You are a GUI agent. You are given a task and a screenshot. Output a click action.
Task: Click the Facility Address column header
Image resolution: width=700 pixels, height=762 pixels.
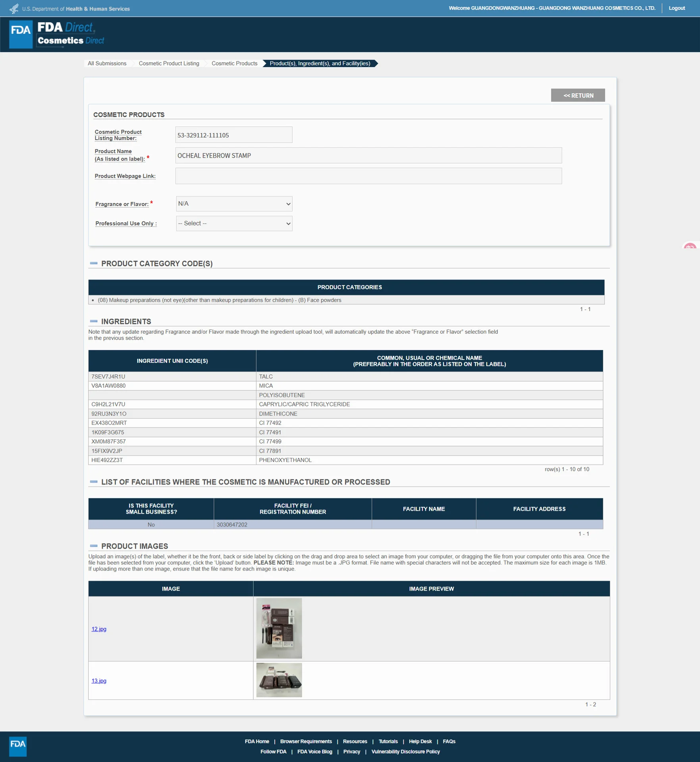539,509
